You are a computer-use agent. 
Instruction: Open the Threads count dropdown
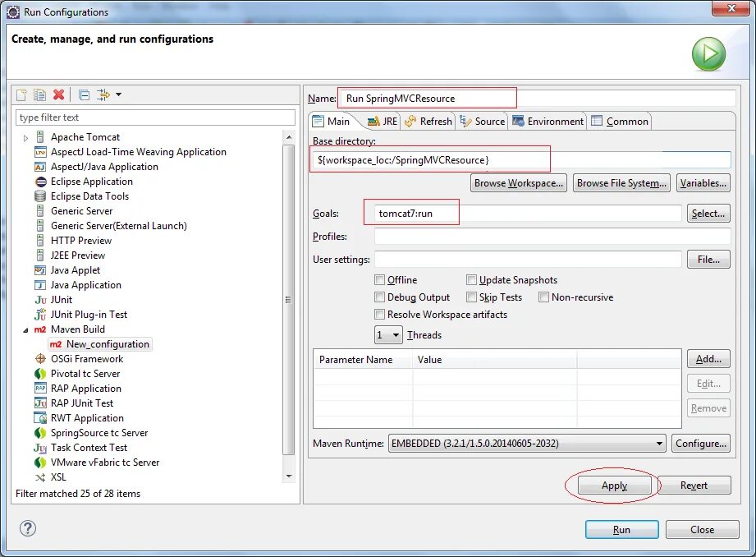pyautogui.click(x=388, y=335)
